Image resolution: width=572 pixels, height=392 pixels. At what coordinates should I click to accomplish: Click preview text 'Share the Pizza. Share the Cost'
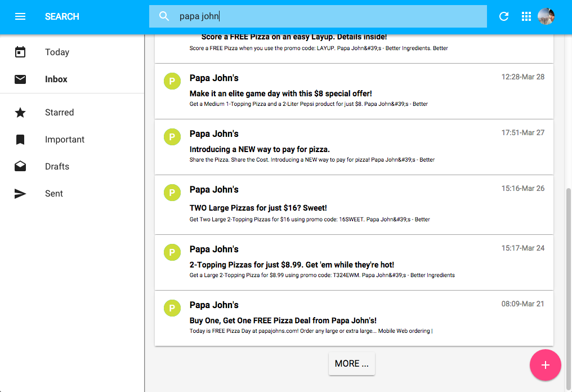coord(312,160)
